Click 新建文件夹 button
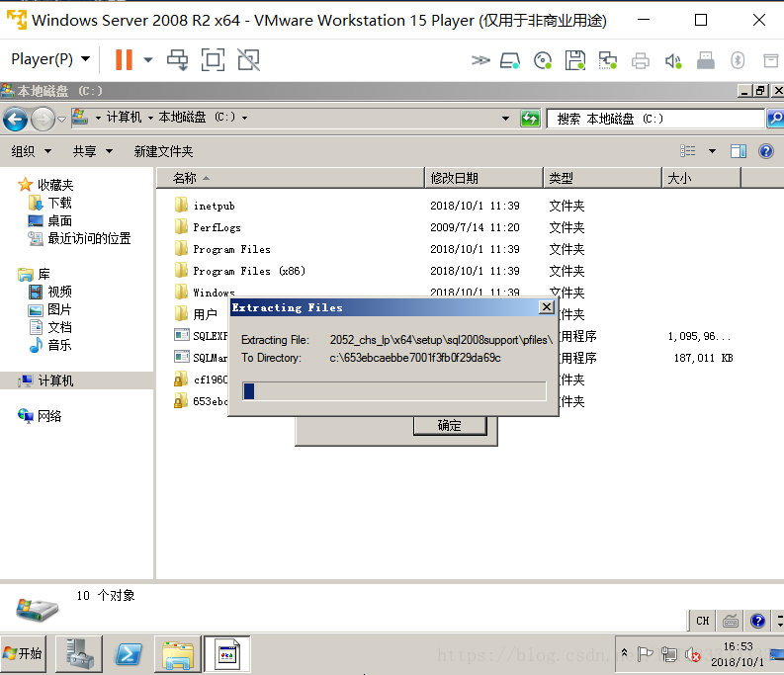The width and height of the screenshot is (784, 675). coord(163,151)
